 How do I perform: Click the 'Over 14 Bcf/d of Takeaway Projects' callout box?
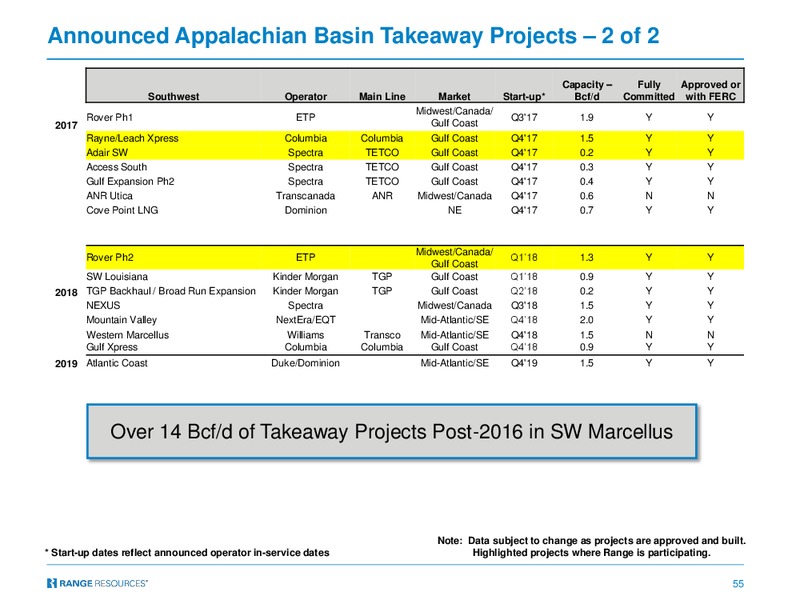click(391, 432)
